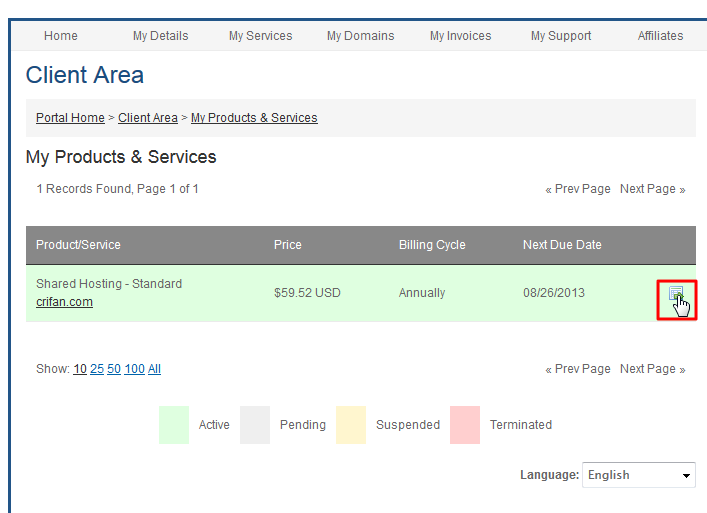Image resolution: width=707 pixels, height=513 pixels.
Task: Click the top Next Page link
Action: [x=652, y=189]
